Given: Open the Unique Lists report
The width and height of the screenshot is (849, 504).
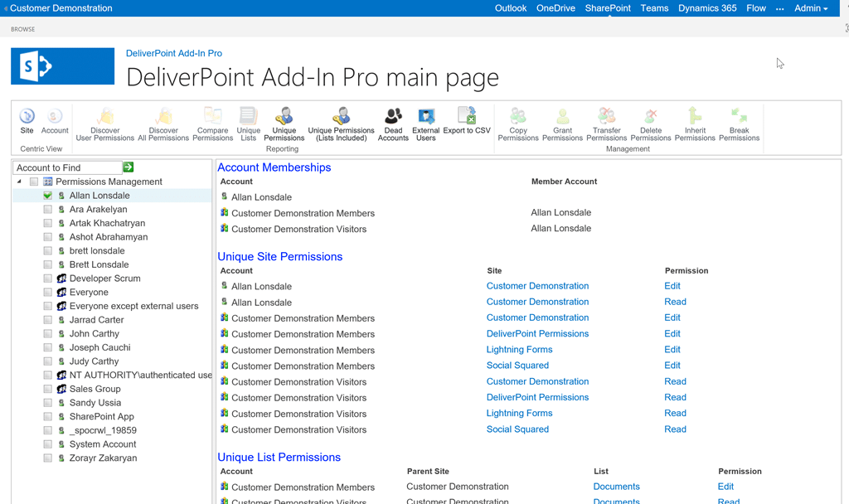Looking at the screenshot, I should 249,124.
